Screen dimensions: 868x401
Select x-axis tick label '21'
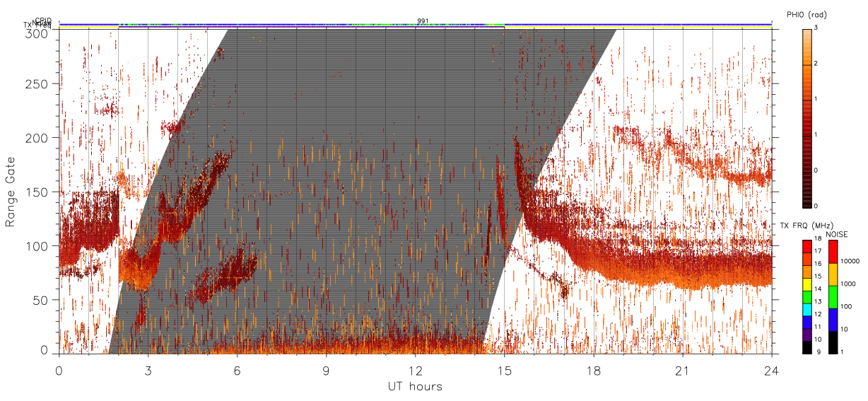pos(683,370)
